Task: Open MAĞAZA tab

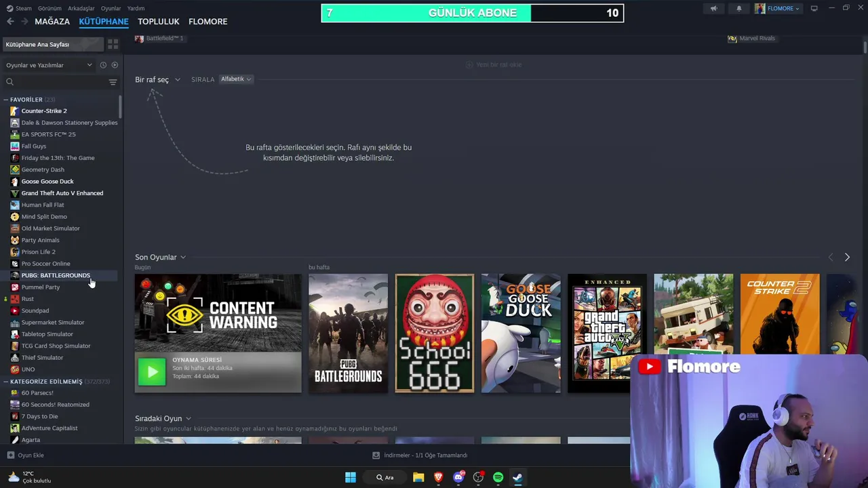Action: (52, 22)
